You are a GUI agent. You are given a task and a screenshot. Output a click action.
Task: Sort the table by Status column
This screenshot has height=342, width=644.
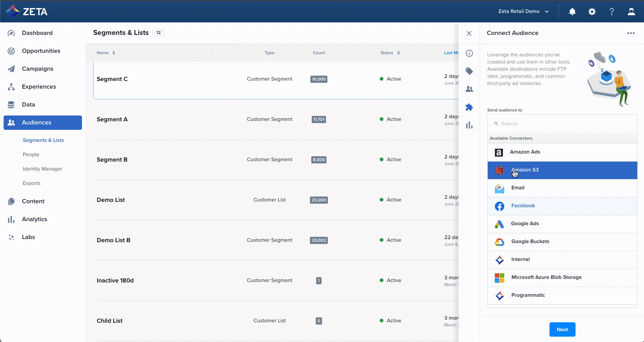pos(390,53)
